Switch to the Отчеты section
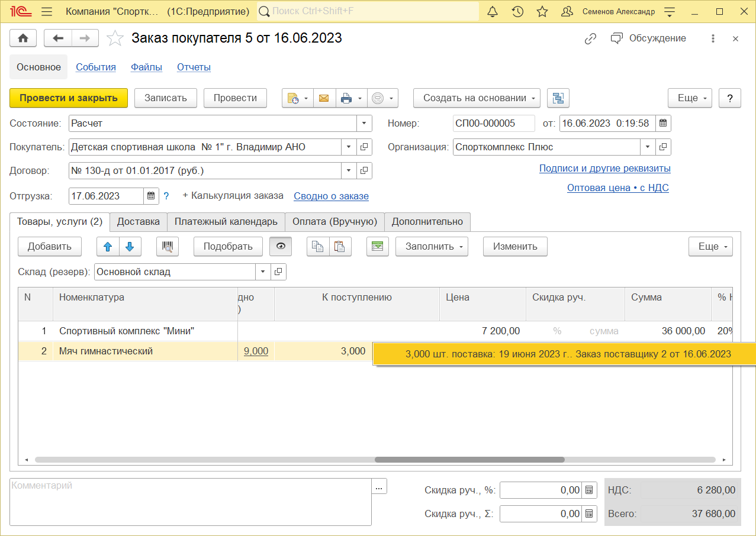This screenshot has height=536, width=756. pos(194,67)
